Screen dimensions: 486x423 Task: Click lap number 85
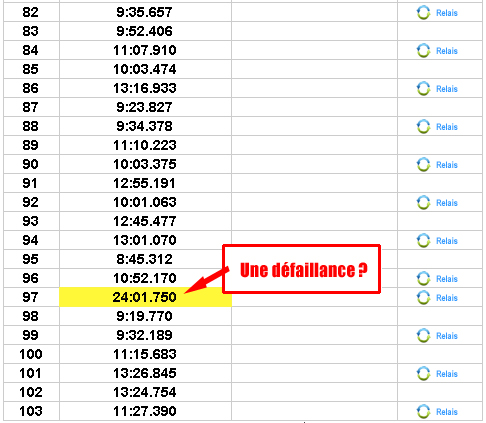[x=30, y=69]
